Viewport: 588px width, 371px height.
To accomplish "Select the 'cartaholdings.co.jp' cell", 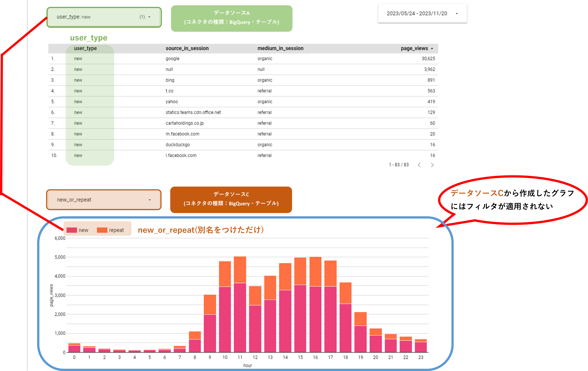I will click(x=185, y=123).
